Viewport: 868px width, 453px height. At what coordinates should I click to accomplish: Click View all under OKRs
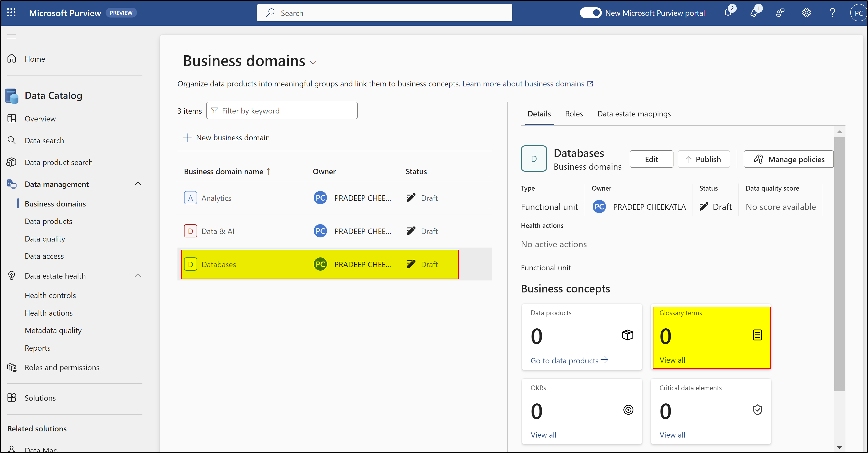(x=543, y=435)
